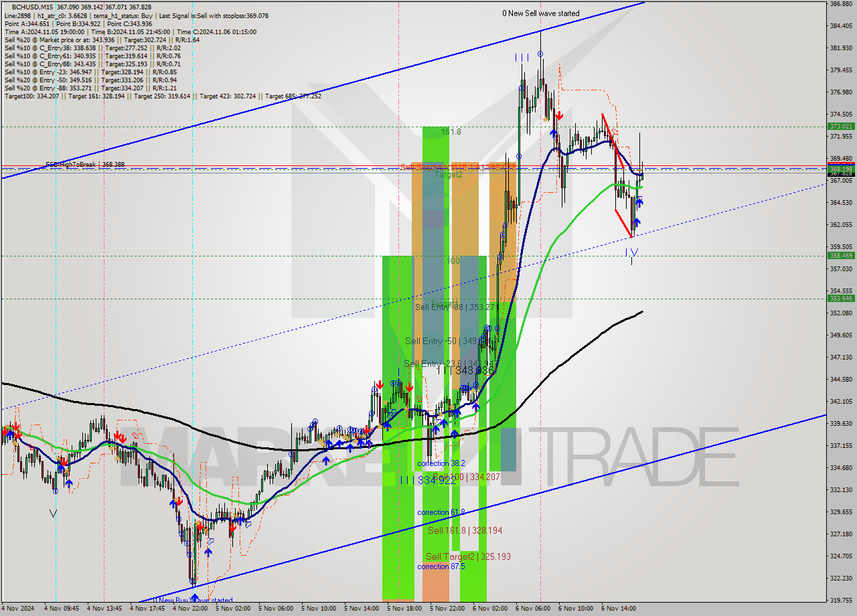The height and width of the screenshot is (616, 857).
Task: Click the '319.755' price axis label
Action: coord(841,601)
